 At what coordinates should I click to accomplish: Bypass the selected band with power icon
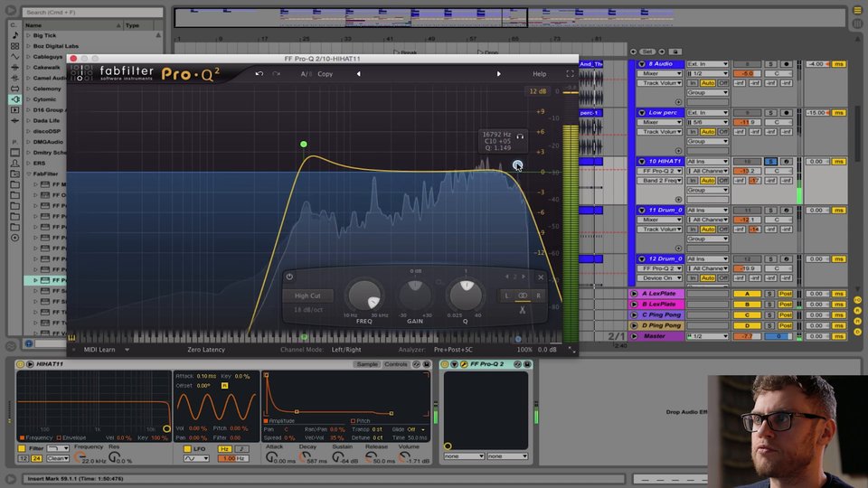pos(289,277)
